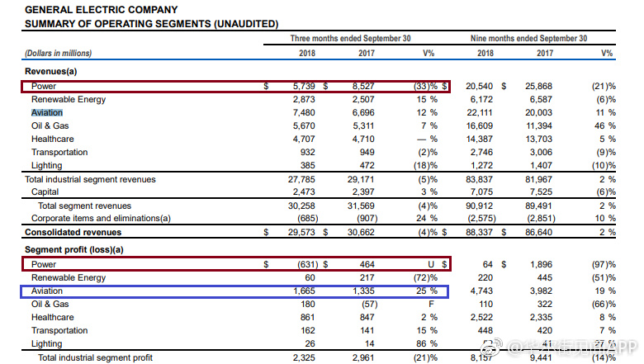Click Oil & Gas profit value "(57)"

[368, 304]
